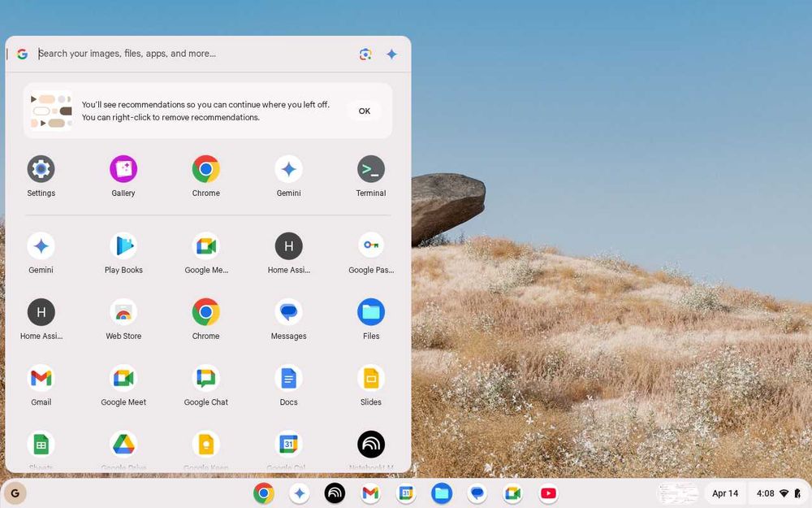
Task: Open the Play Books app
Action: pyautogui.click(x=123, y=245)
